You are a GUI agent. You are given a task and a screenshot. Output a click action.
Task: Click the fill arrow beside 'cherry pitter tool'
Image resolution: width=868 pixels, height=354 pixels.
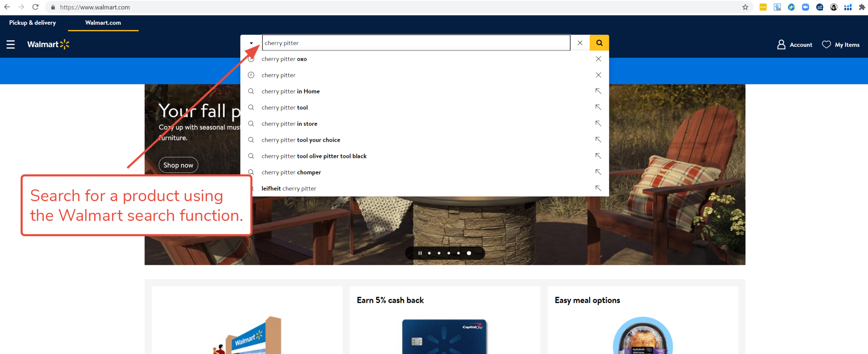click(598, 107)
